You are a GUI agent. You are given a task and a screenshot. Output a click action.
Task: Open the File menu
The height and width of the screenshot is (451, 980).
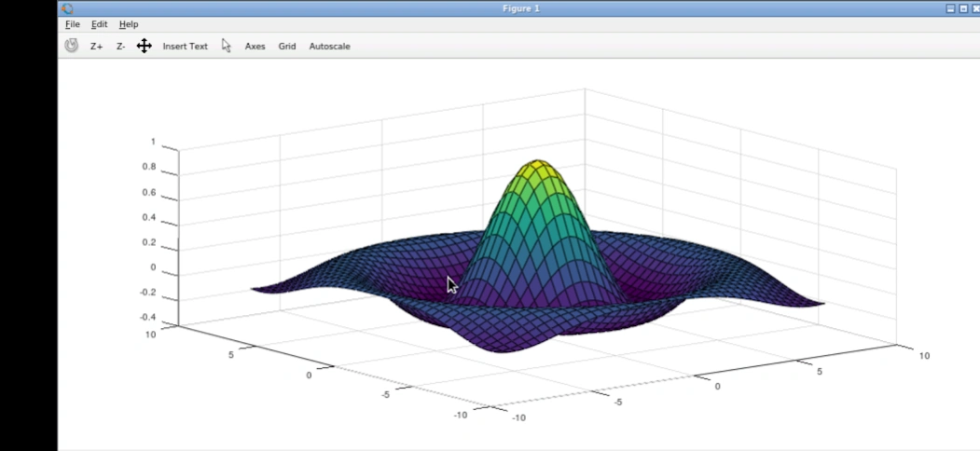[73, 24]
